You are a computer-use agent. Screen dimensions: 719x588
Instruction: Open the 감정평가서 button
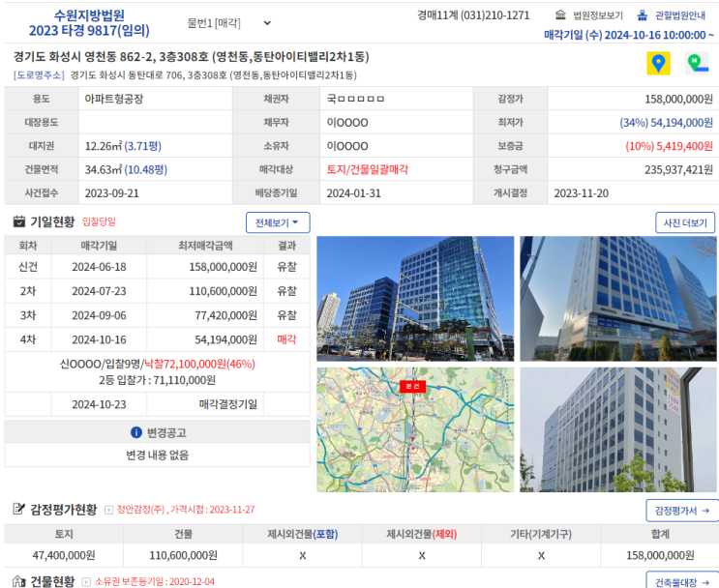pos(682,511)
